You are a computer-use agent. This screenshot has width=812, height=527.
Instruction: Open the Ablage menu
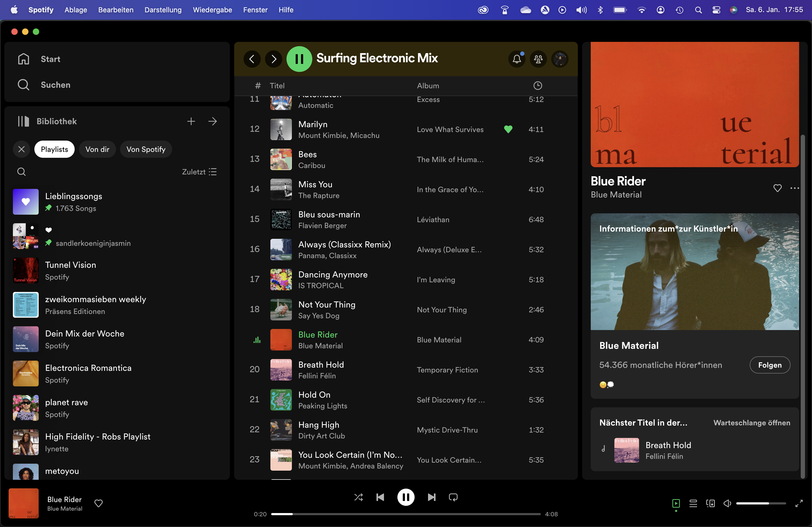76,10
